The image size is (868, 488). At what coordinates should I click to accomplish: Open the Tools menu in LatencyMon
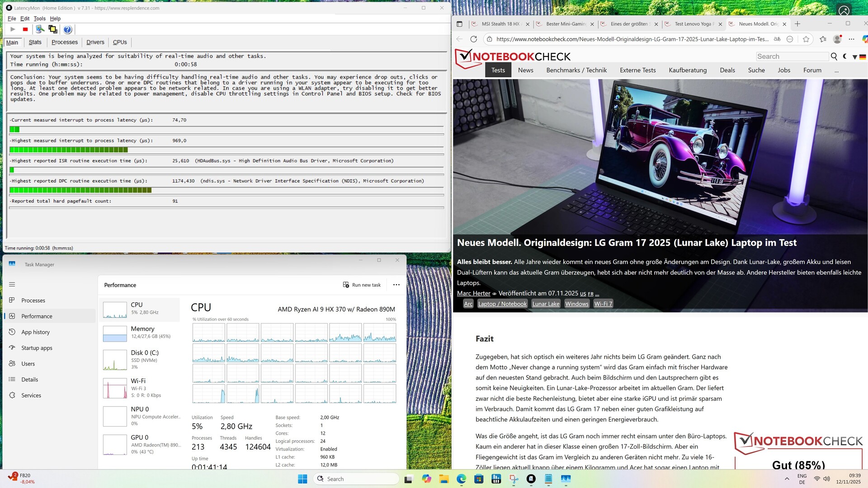39,19
